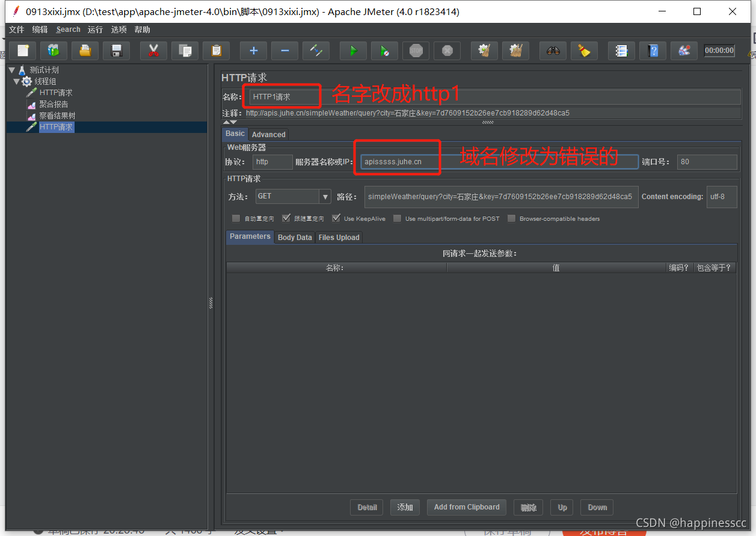Collapse the 测试计划 tree node
Viewport: 756px width, 536px height.
(13, 70)
